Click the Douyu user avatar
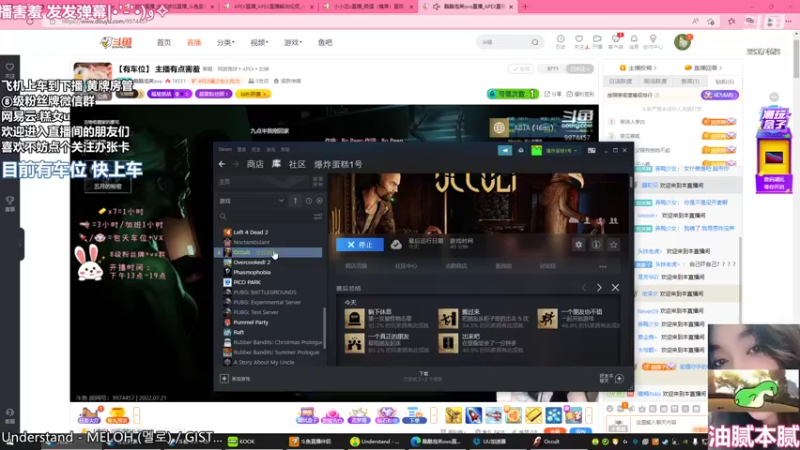The width and height of the screenshot is (800, 450). (x=682, y=42)
